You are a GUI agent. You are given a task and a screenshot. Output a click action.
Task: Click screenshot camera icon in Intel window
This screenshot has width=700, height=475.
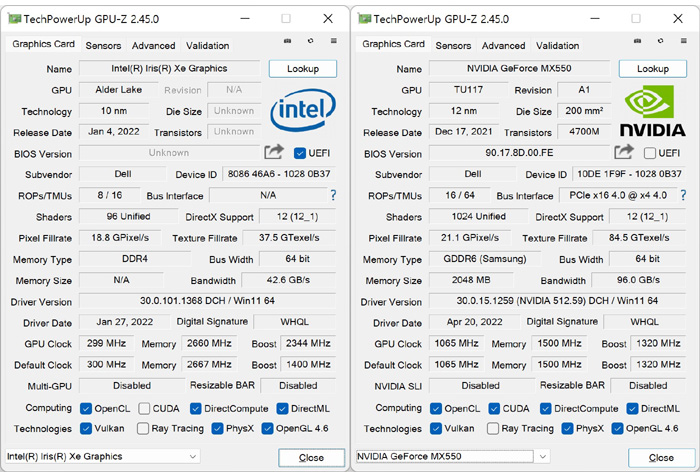pos(288,41)
